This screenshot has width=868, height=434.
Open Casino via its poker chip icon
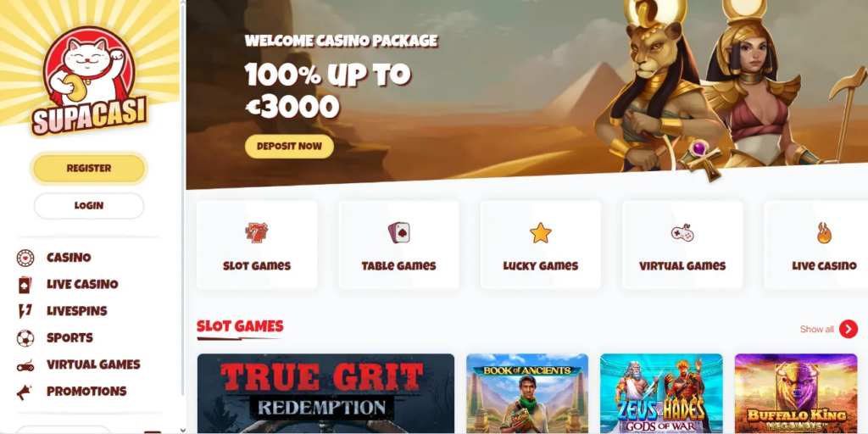tap(25, 258)
